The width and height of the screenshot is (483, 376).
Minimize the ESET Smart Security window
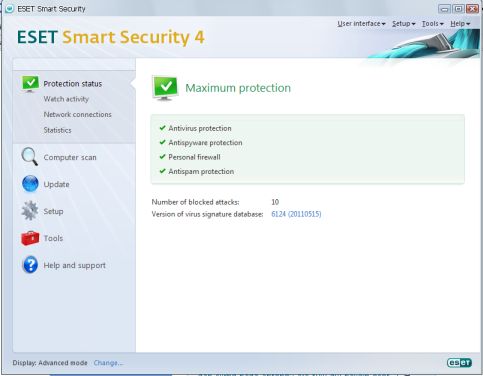[444, 9]
